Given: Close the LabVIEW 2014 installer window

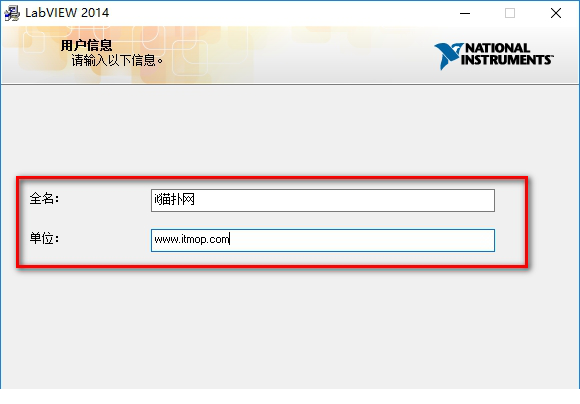Looking at the screenshot, I should [x=556, y=13].
